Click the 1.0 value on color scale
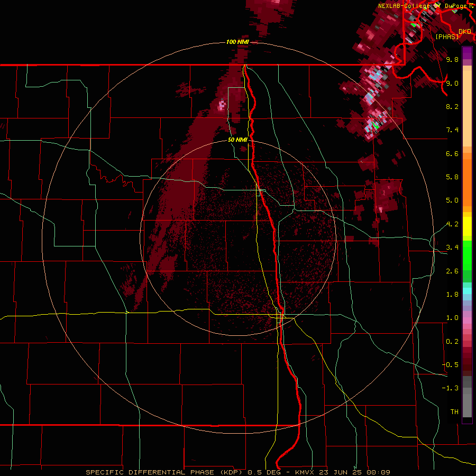Screen dimensions: 476x476 [x=452, y=318]
